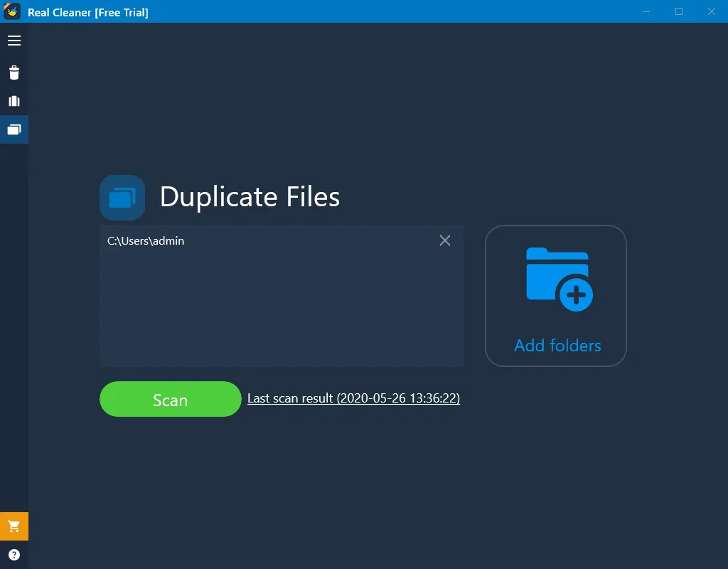This screenshot has height=569, width=728.
Task: Open the shopping cart purchase button
Action: point(14,526)
